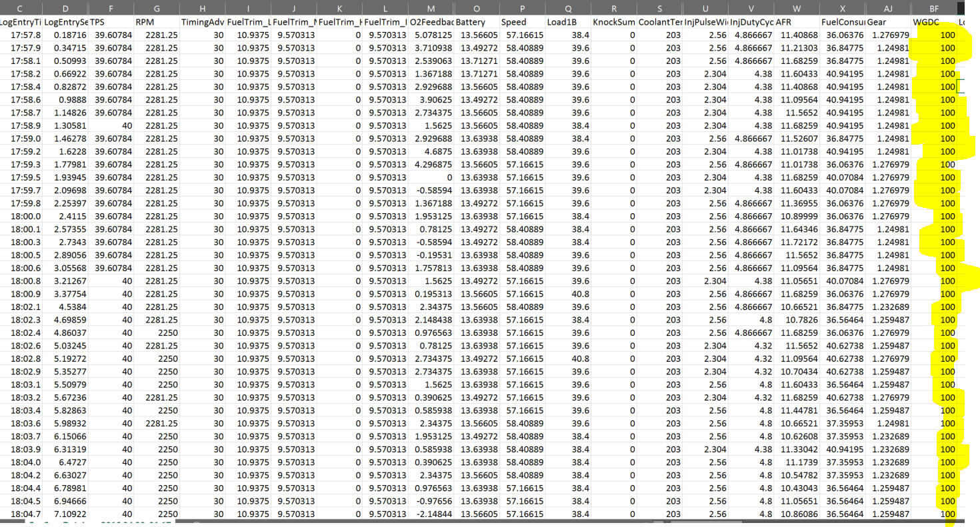
Task: Click the column M header letter
Action: click(430, 8)
